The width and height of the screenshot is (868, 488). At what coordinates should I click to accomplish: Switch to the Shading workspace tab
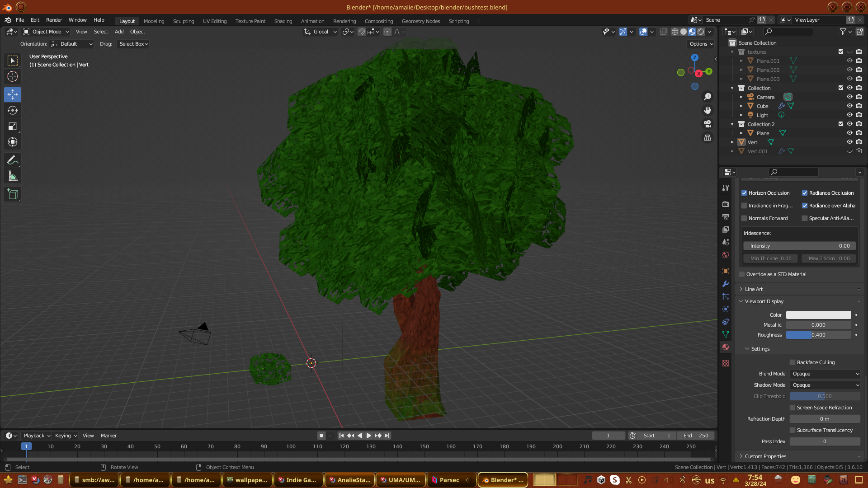pyautogui.click(x=283, y=21)
